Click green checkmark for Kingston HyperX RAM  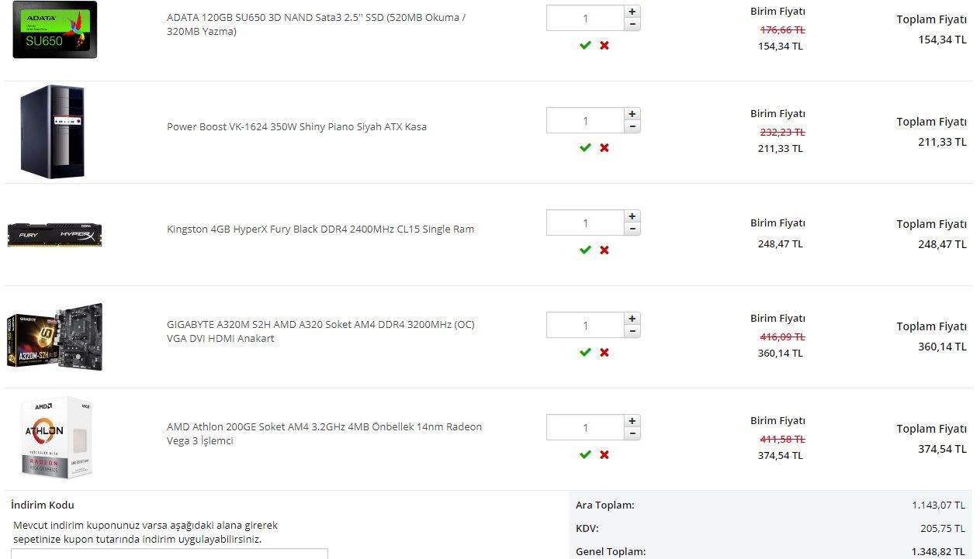point(585,250)
